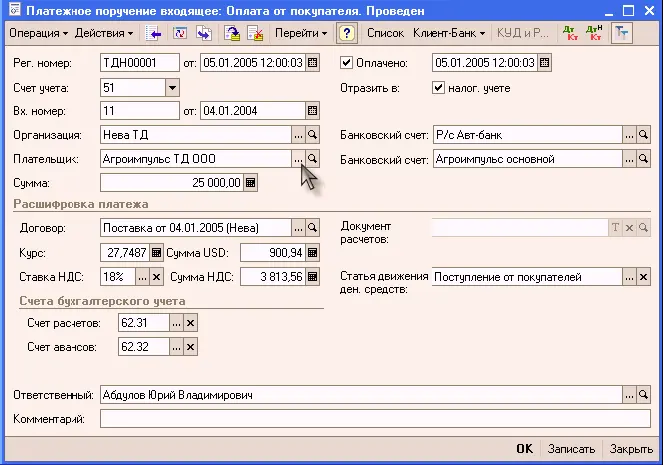Choose Агроимпульс основной account via ellipsis button
Screen dimensions: 663x465
(629, 159)
